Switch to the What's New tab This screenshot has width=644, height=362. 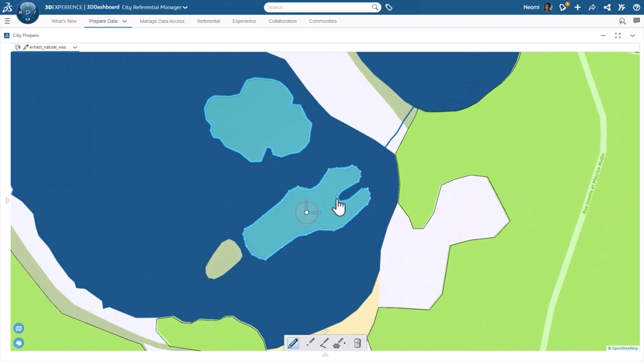click(x=64, y=21)
